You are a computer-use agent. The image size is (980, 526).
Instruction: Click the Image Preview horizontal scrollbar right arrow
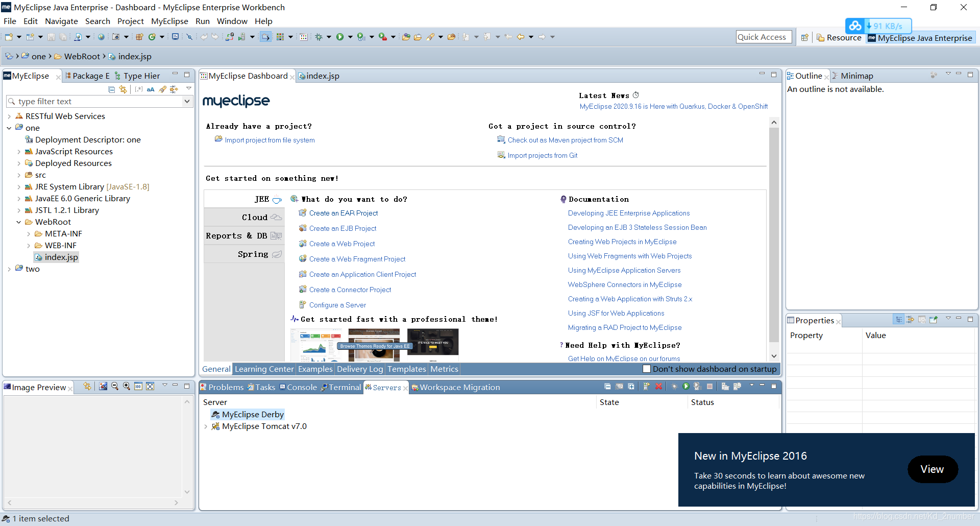coord(176,503)
